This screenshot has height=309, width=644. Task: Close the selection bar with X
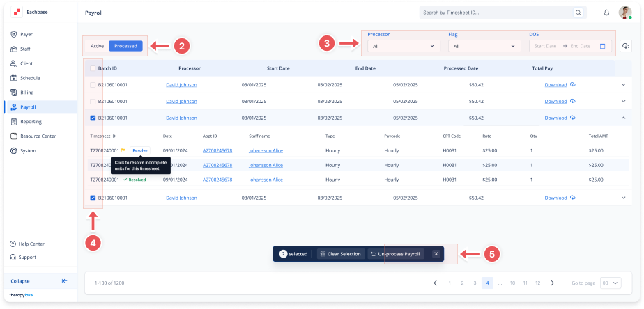(436, 254)
